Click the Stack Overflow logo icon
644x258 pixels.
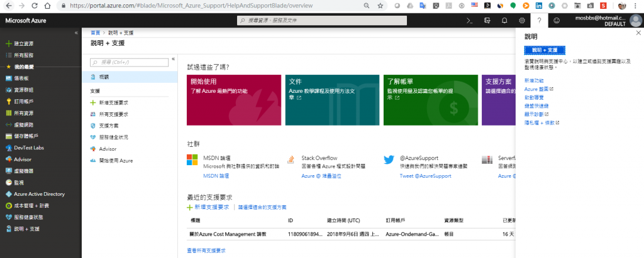pos(291,160)
